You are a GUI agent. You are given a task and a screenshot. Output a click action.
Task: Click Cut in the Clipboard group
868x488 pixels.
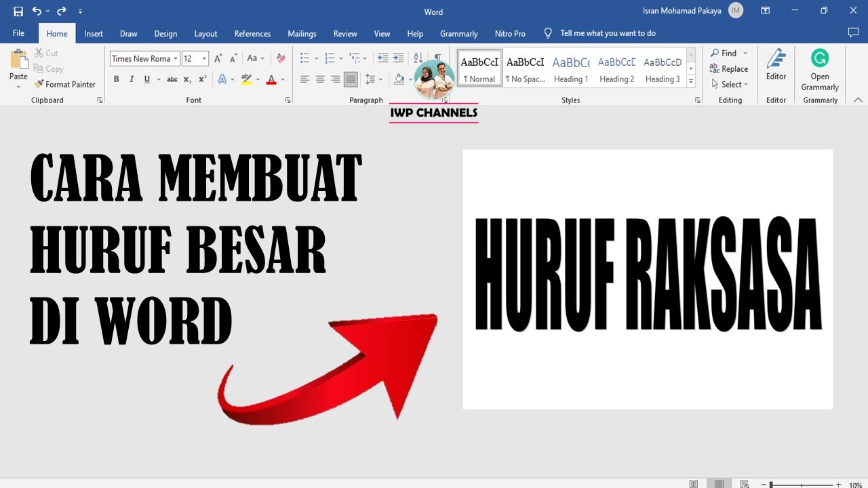click(x=45, y=53)
